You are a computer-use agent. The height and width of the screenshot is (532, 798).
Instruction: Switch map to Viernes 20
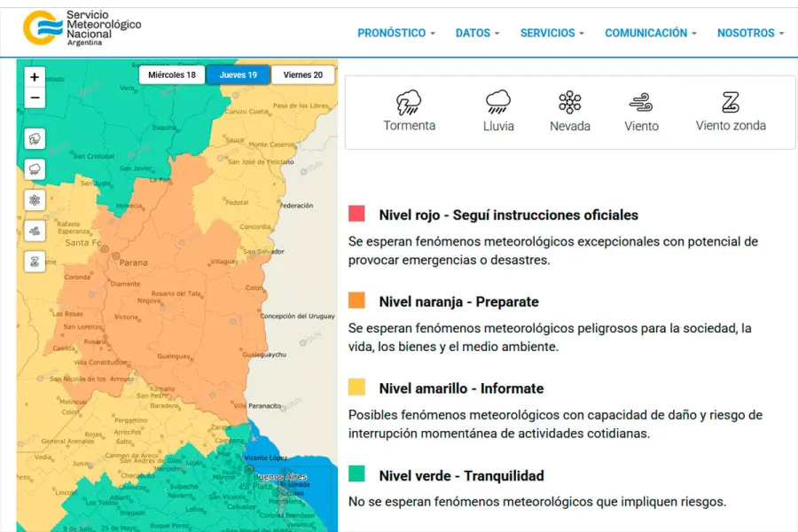(303, 75)
